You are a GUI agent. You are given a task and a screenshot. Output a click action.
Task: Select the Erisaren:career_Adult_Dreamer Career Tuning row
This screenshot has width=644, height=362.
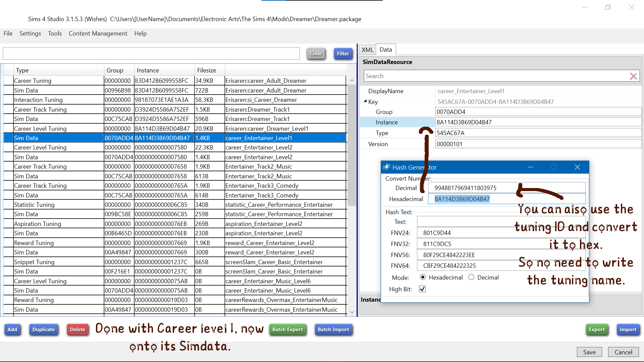(x=175, y=81)
